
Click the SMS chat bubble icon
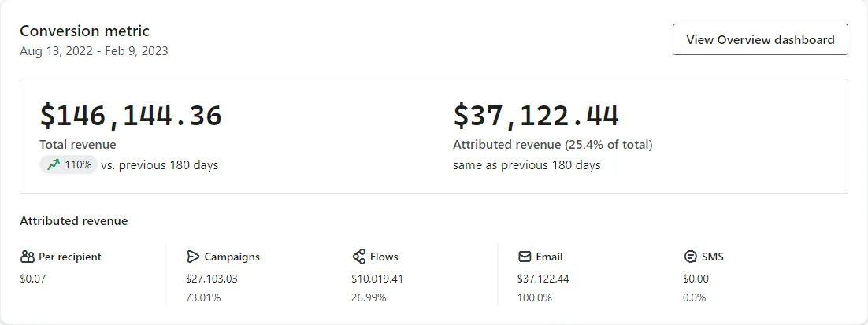tap(690, 257)
